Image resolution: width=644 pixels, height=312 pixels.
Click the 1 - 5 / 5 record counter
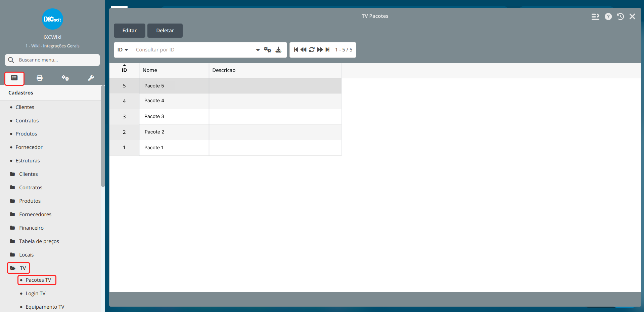tap(344, 50)
